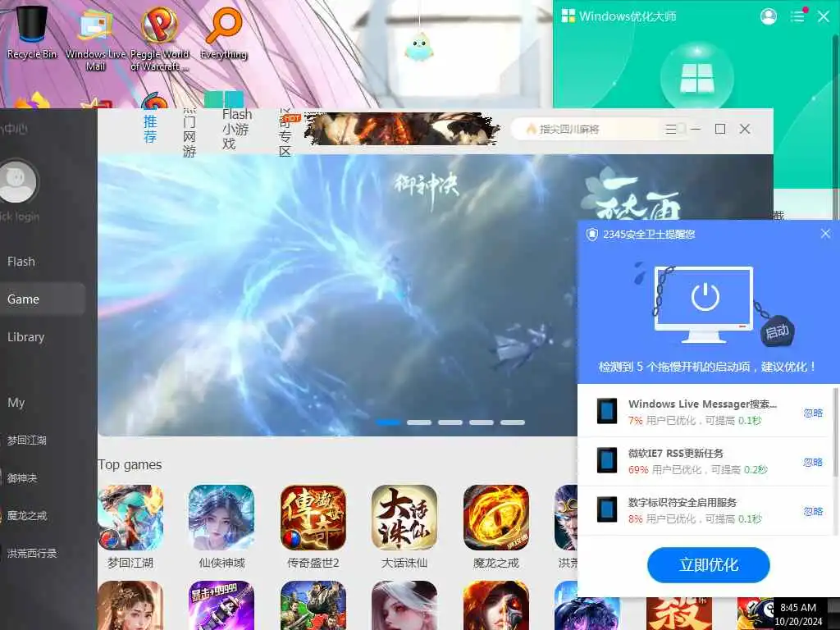The image size is (840, 630).
Task: Click the blue bird desktop pet
Action: click(x=418, y=47)
